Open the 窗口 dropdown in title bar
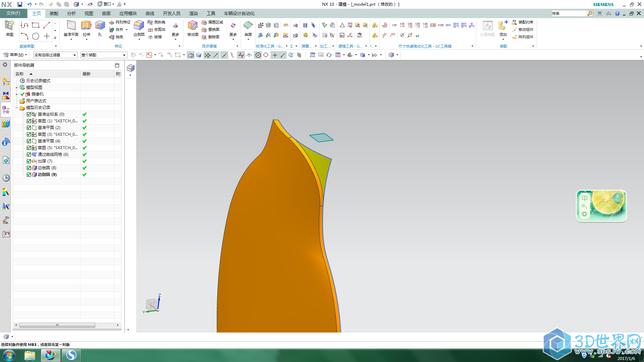This screenshot has width=644, height=362. pos(106,4)
